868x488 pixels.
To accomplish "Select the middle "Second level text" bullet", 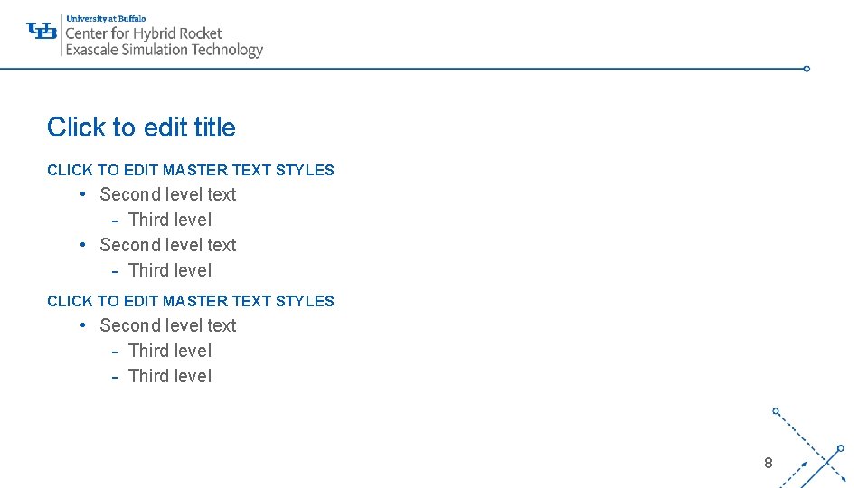I will click(x=168, y=245).
